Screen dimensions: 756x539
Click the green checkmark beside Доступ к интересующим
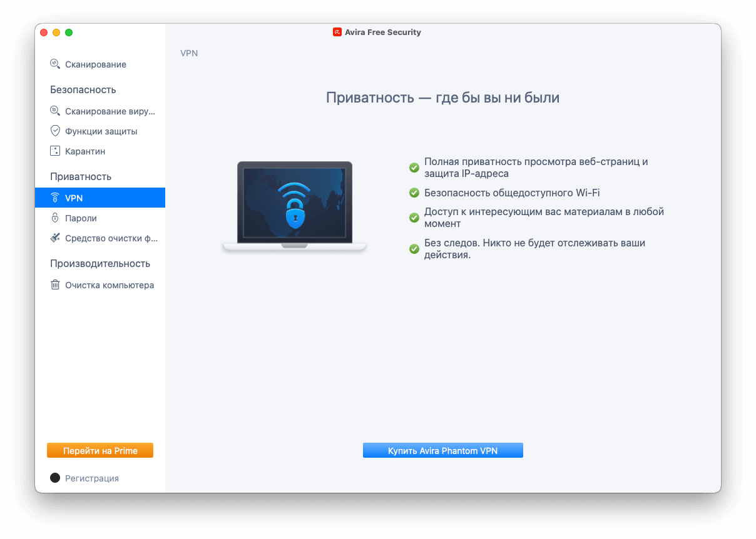(x=414, y=218)
